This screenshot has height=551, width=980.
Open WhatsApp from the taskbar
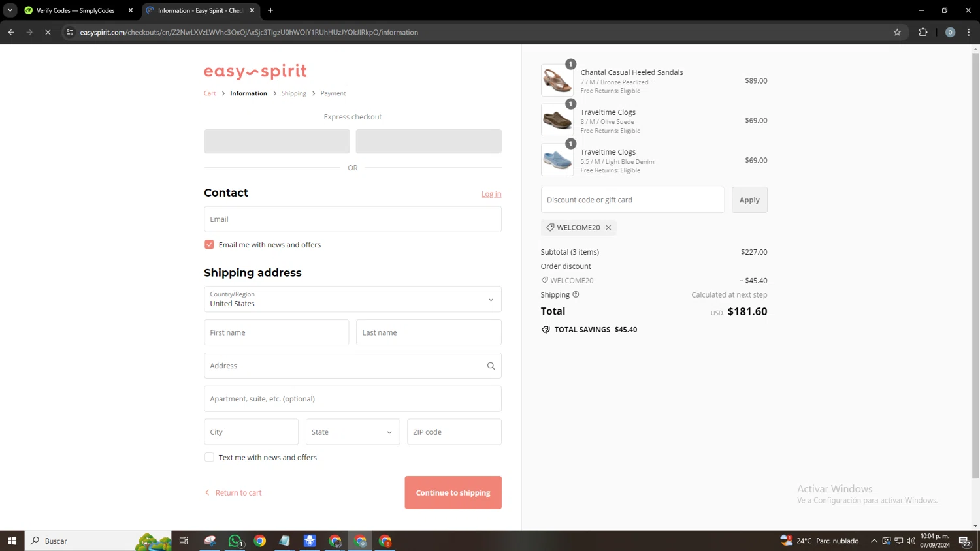click(235, 541)
